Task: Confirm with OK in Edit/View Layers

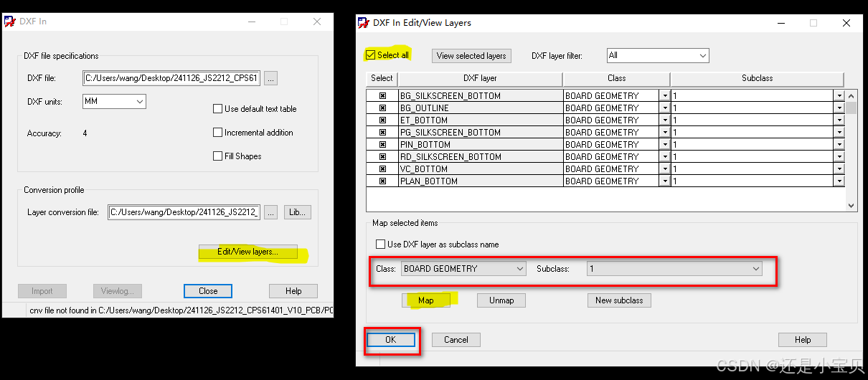Action: pyautogui.click(x=391, y=340)
